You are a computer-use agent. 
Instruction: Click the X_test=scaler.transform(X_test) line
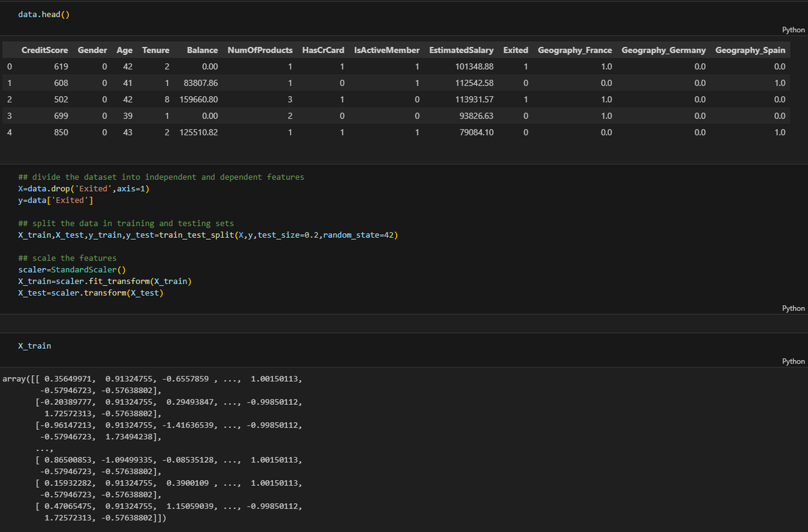91,293
